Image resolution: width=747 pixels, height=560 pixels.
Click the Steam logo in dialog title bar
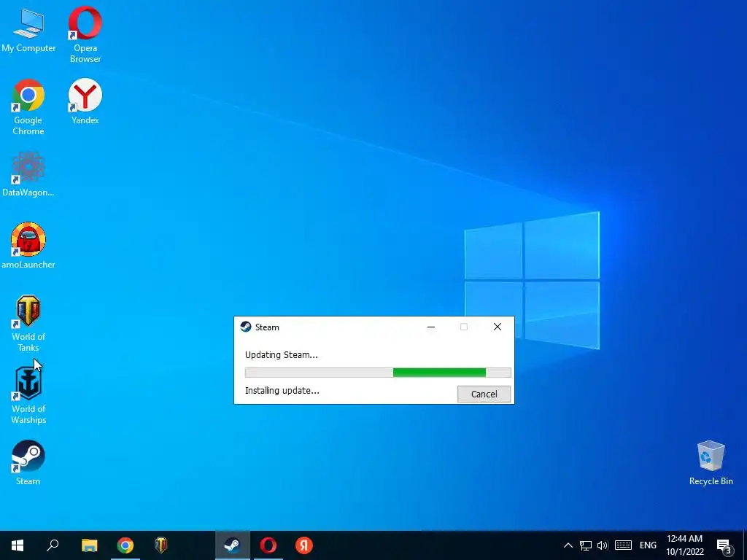[x=246, y=327]
